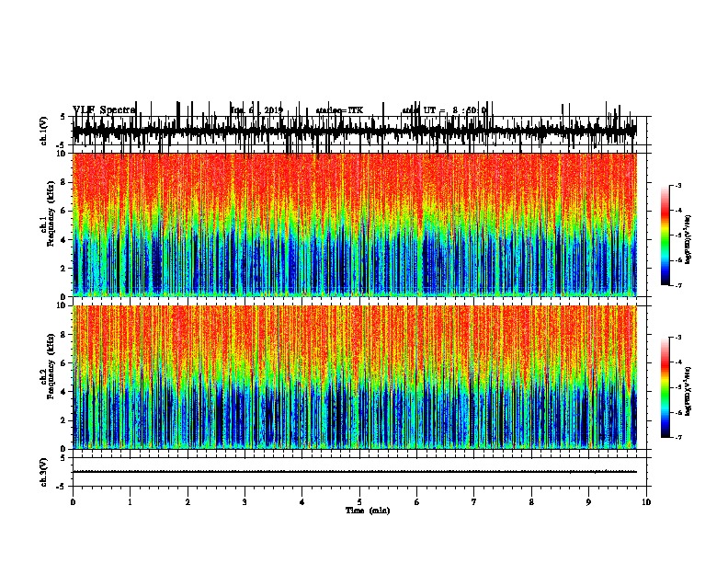Click time axis tick label "5"
The image size is (728, 563).
(x=359, y=502)
